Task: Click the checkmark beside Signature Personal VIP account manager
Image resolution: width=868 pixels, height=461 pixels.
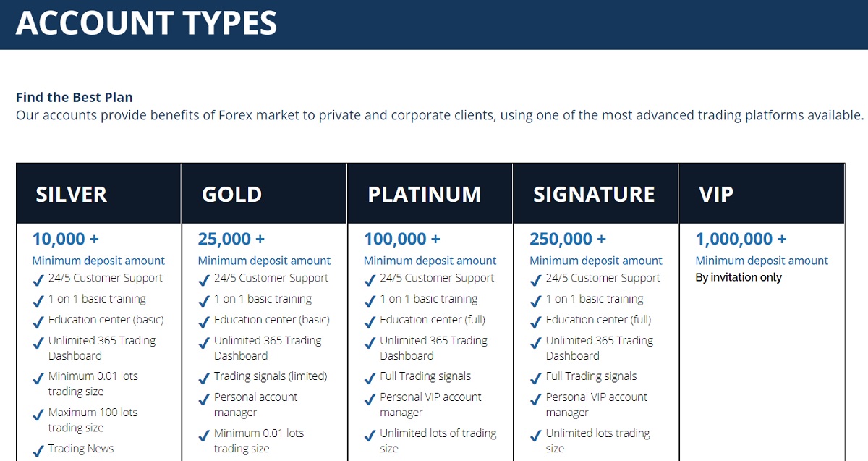Action: pos(535,400)
